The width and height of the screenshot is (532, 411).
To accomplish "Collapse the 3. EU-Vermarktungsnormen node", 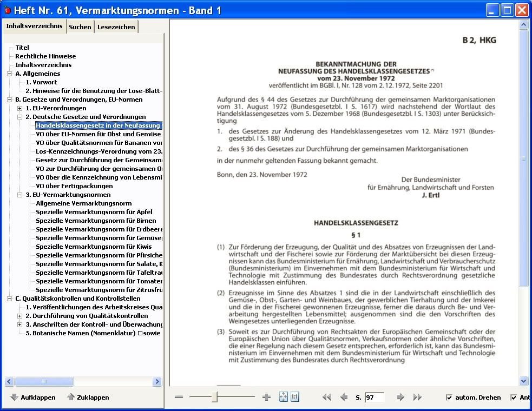I will [x=19, y=195].
